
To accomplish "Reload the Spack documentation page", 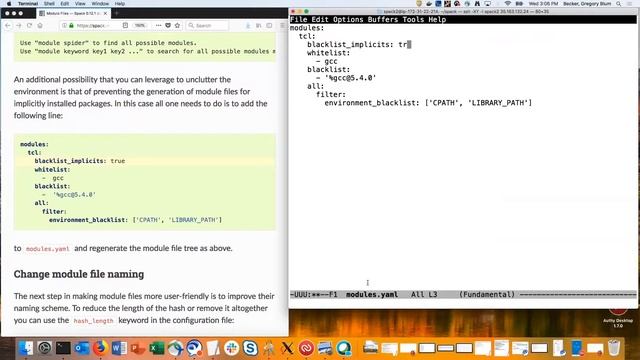I will tap(29, 25).
